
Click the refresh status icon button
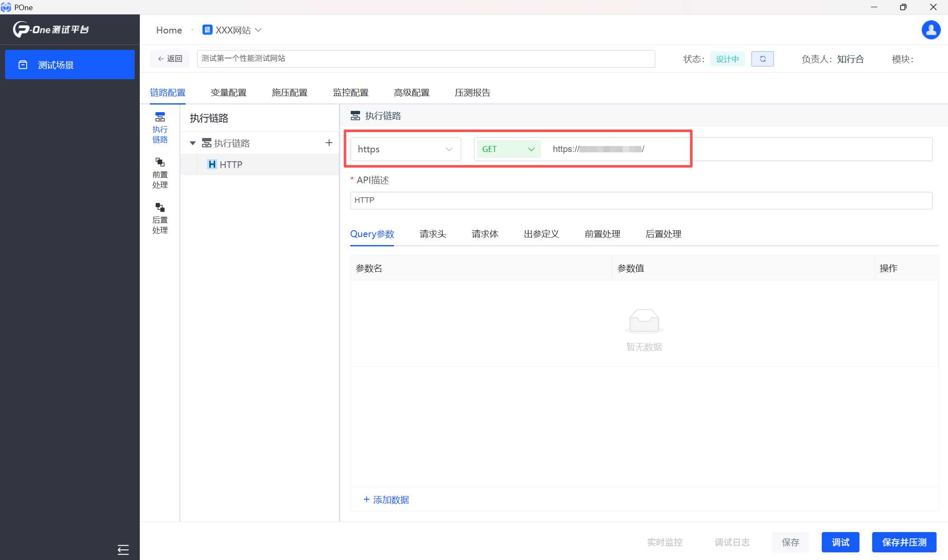[762, 59]
